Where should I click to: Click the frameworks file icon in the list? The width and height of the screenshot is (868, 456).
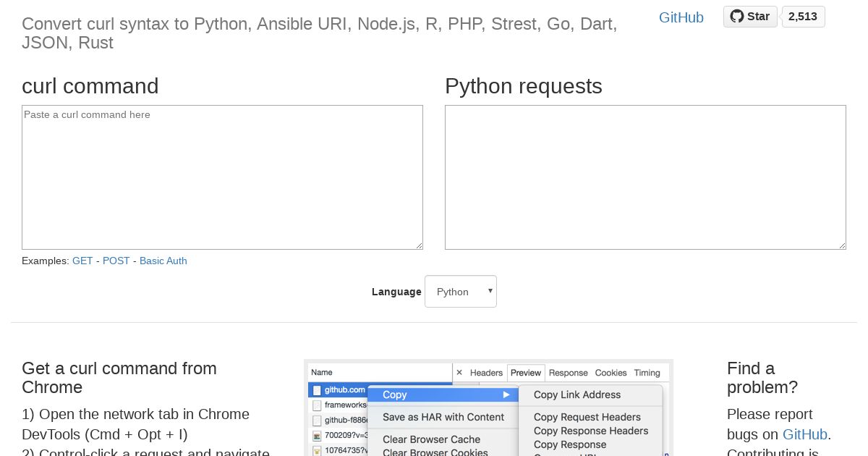click(x=317, y=405)
